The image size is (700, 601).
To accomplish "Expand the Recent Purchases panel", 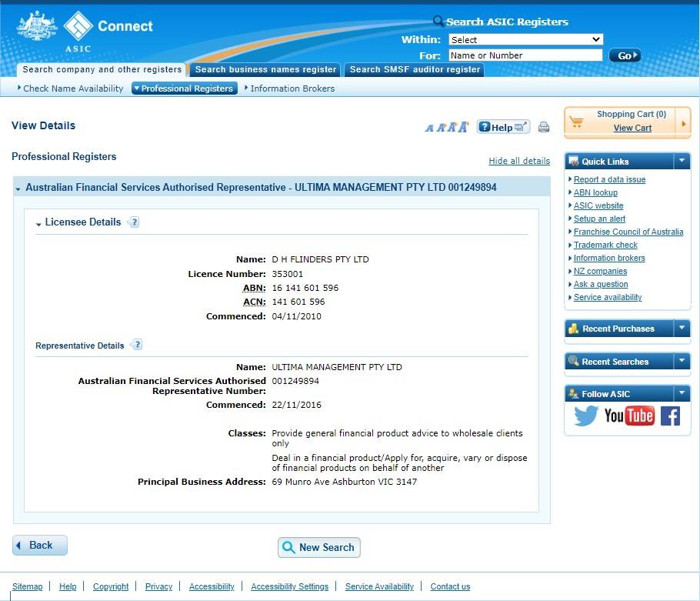I will click(682, 329).
